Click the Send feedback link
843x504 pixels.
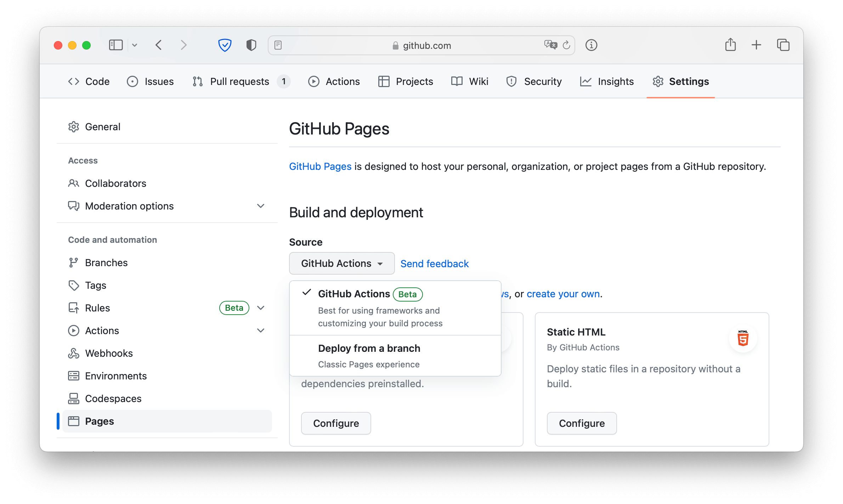coord(435,264)
